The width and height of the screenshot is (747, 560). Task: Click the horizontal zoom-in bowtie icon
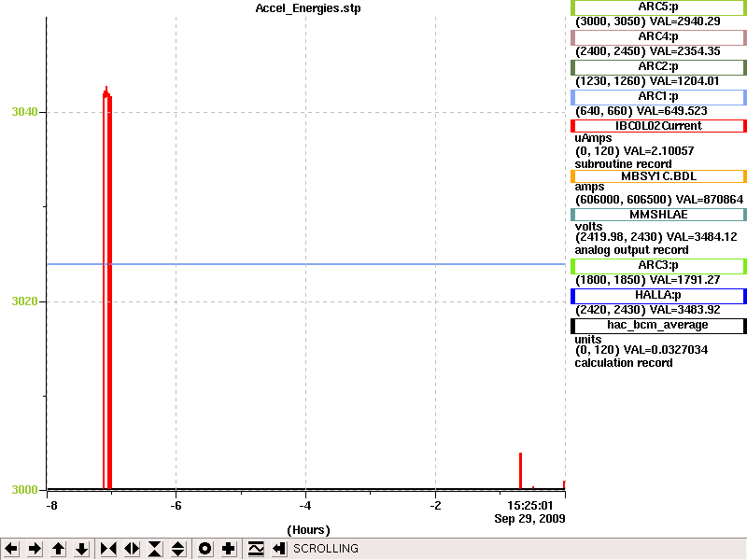(x=108, y=549)
